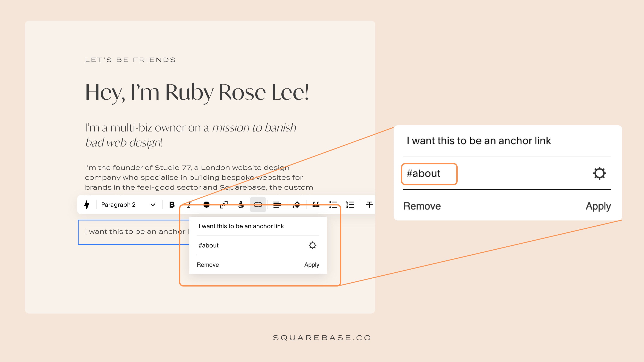This screenshot has width=644, height=362.
Task: Click Apply in the enlarged callout
Action: pyautogui.click(x=598, y=206)
